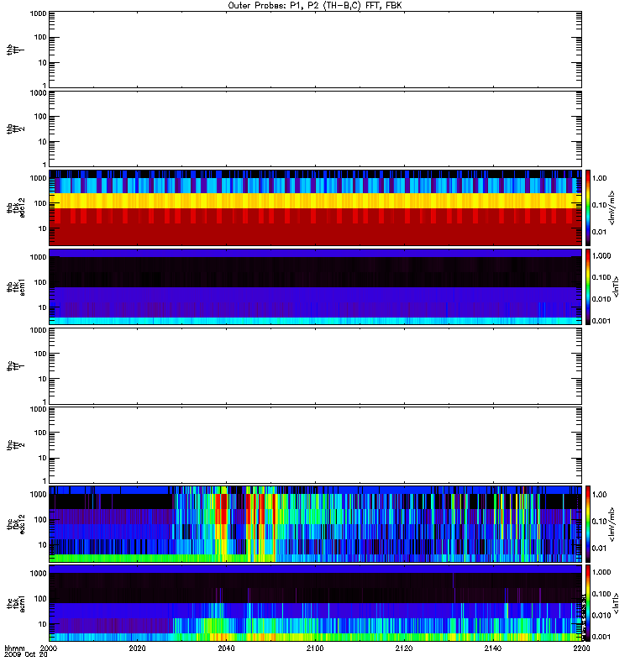Click '100' y-tick of thb fff 2 panel
The height and width of the screenshot is (672, 630).
point(40,117)
